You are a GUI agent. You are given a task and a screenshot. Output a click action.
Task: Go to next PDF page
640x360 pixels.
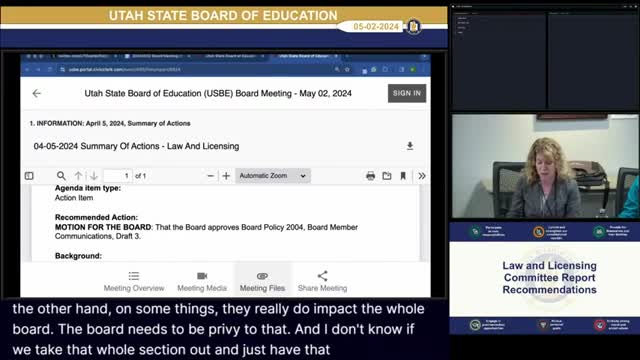94,176
